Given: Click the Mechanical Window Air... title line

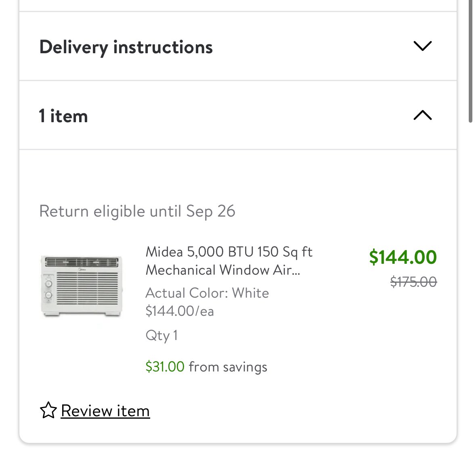Looking at the screenshot, I should 223,270.
